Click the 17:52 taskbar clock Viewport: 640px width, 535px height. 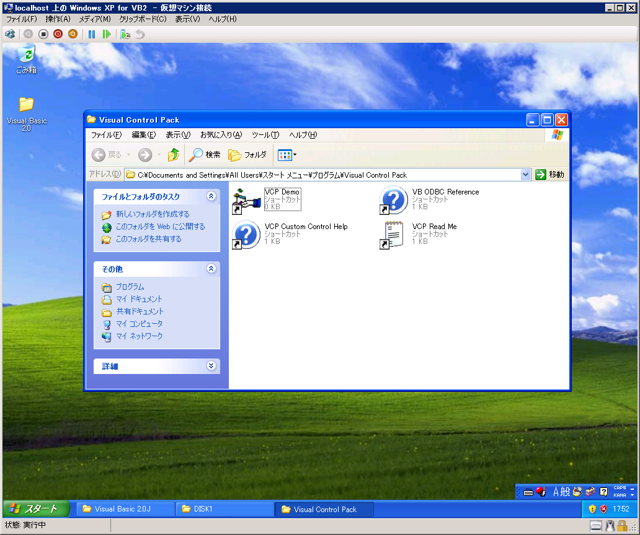pyautogui.click(x=621, y=509)
